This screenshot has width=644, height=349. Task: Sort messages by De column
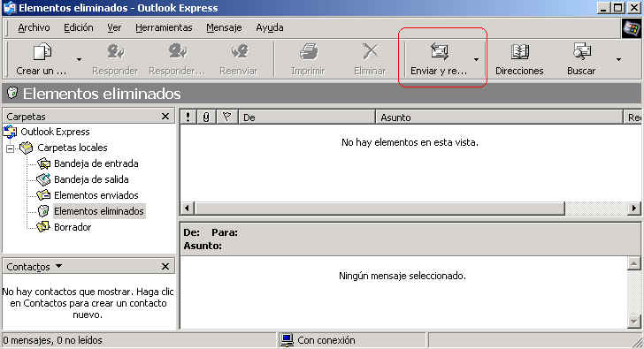tap(307, 118)
